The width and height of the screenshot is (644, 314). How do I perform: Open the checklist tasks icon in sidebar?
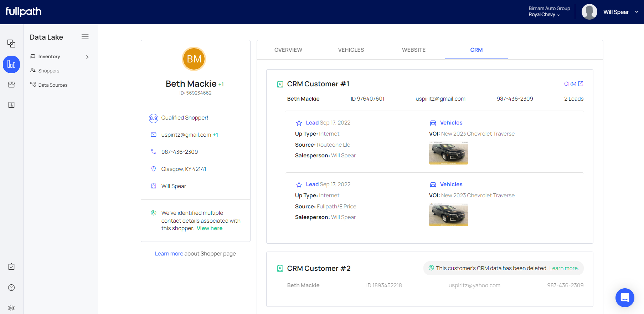click(x=11, y=267)
